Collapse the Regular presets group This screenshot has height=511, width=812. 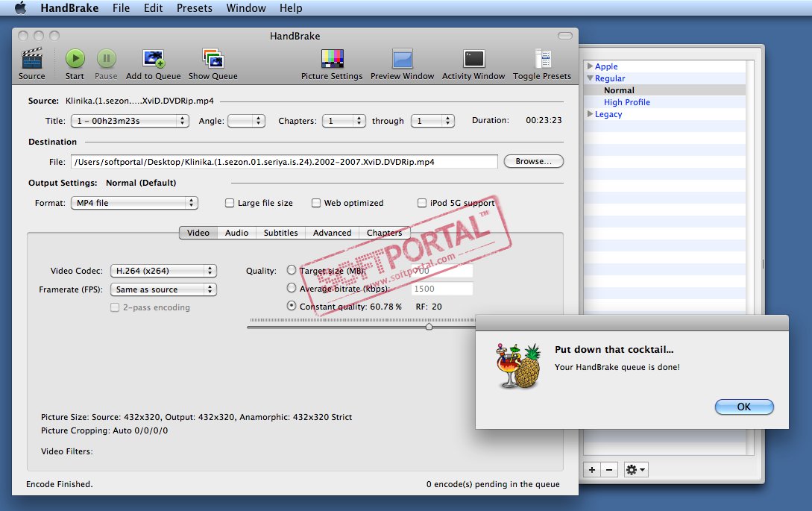pyautogui.click(x=590, y=78)
